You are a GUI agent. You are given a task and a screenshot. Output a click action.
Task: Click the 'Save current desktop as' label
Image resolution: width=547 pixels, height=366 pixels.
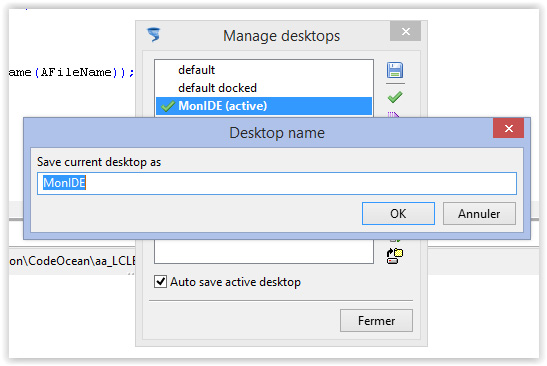pyautogui.click(x=99, y=162)
